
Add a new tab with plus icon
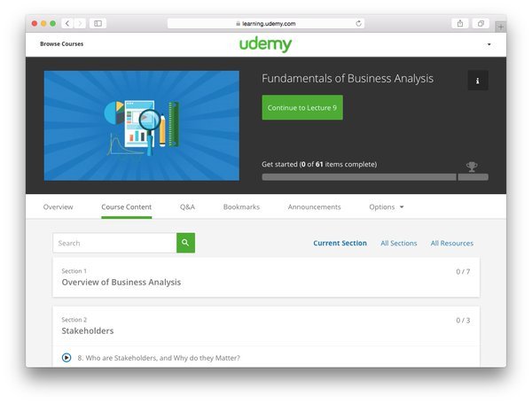500,27
